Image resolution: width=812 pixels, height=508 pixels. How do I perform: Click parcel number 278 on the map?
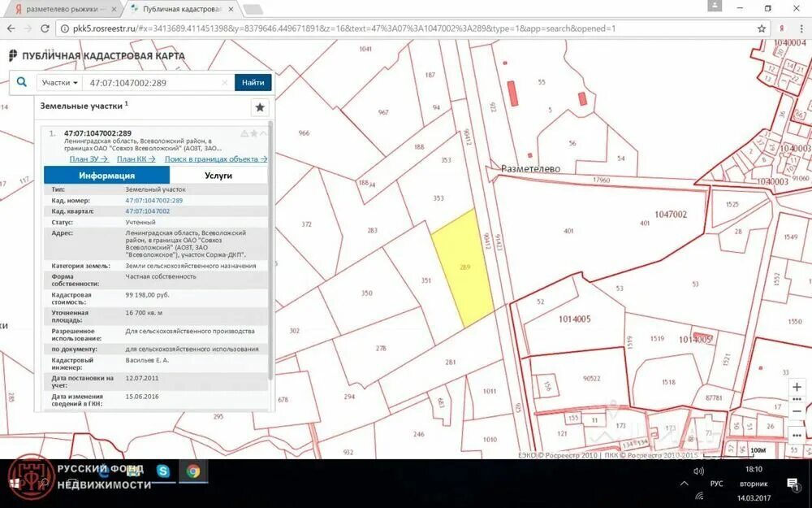click(x=381, y=348)
